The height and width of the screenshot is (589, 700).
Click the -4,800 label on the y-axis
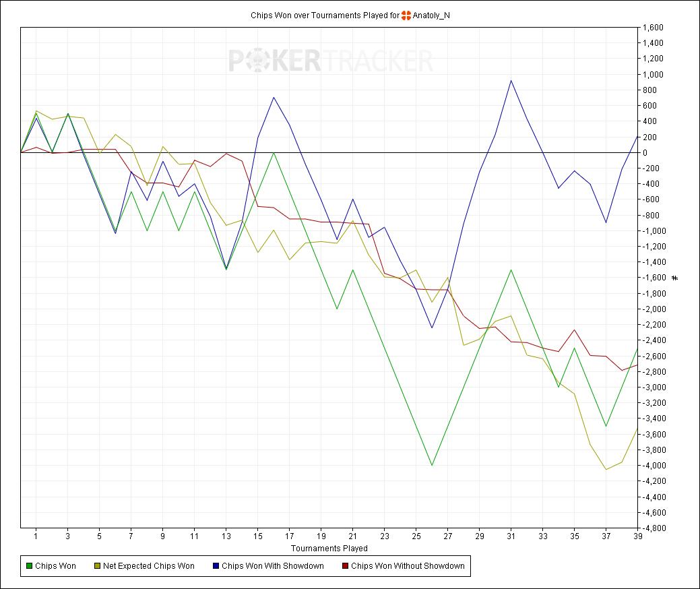pyautogui.click(x=654, y=528)
